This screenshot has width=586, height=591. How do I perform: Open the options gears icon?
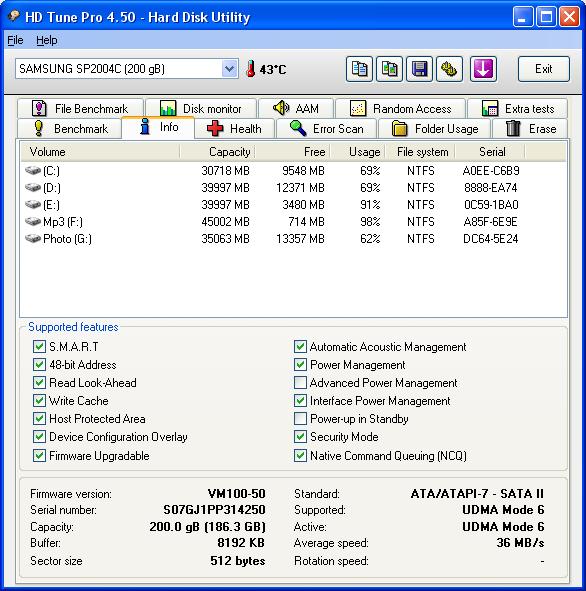pos(449,69)
